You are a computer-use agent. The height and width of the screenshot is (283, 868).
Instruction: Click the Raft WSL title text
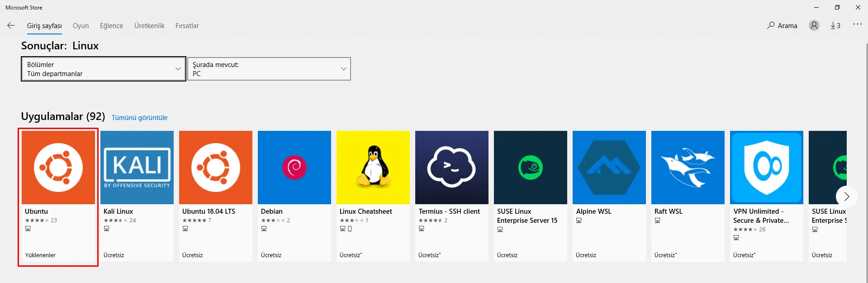669,211
